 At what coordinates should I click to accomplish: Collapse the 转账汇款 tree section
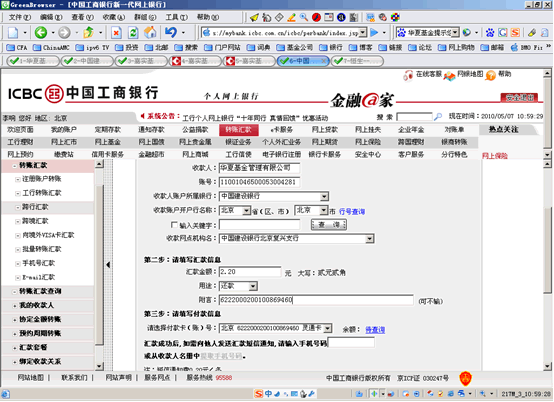pos(14,166)
